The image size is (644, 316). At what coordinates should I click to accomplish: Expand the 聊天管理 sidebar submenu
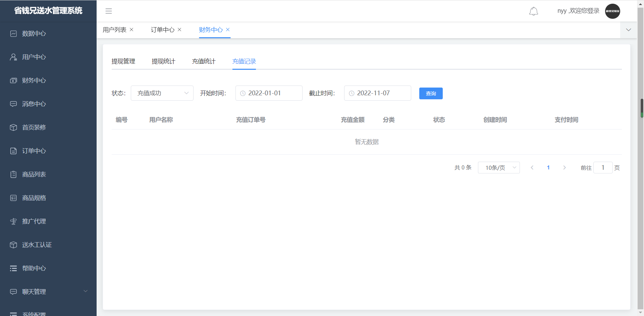(x=48, y=292)
